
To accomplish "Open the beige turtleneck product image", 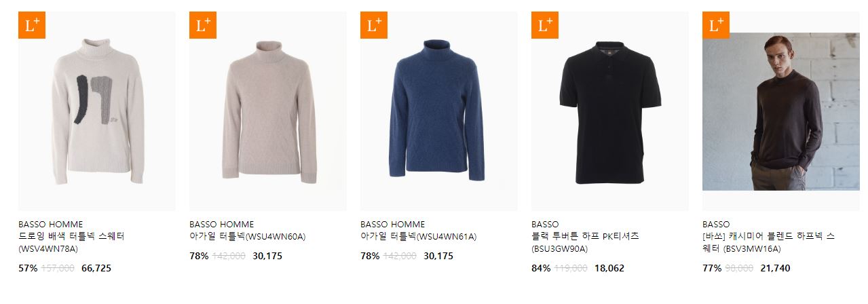I will [268, 111].
